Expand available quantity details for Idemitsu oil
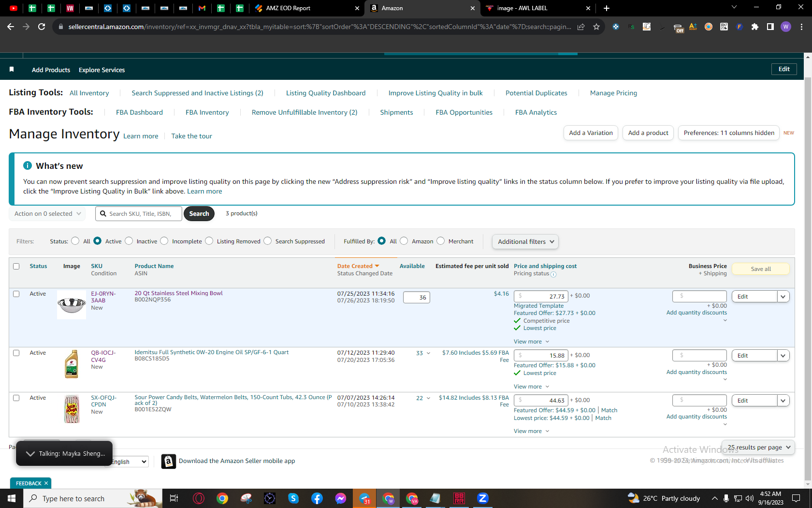The height and width of the screenshot is (508, 812). coord(428,353)
